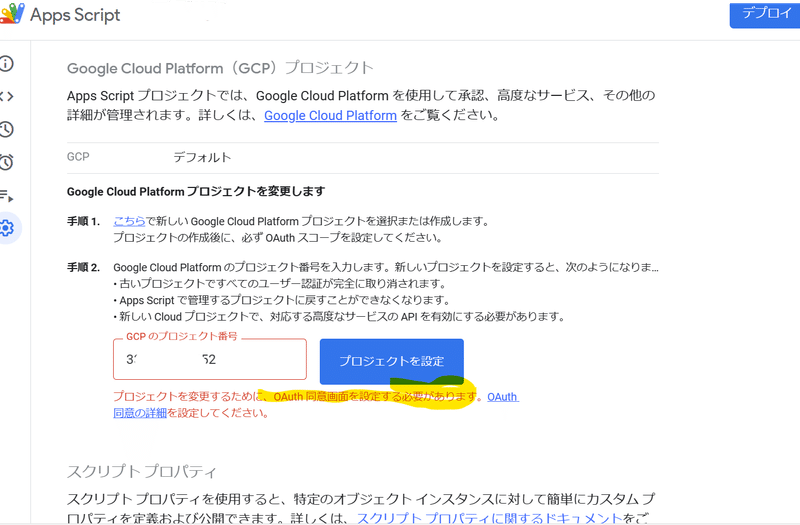Screen dimensions: 800x525
Task: Open the Overview info icon in sidebar
Action: click(6, 64)
